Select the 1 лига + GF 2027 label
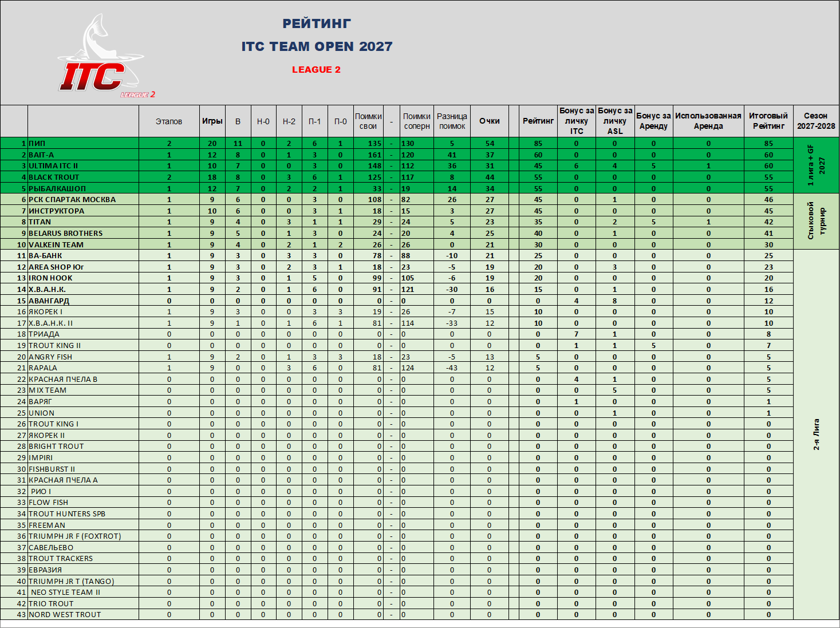This screenshot has width=840, height=628. 817,165
